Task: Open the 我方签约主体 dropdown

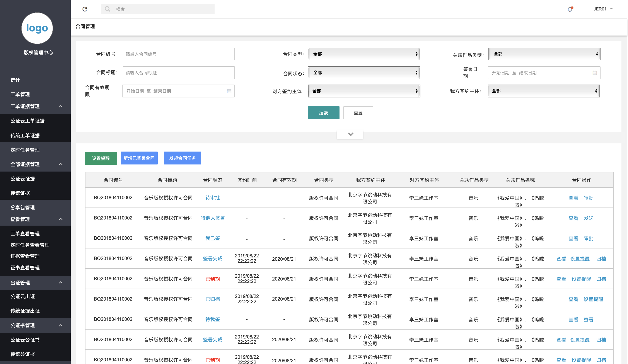Action: pos(544,91)
